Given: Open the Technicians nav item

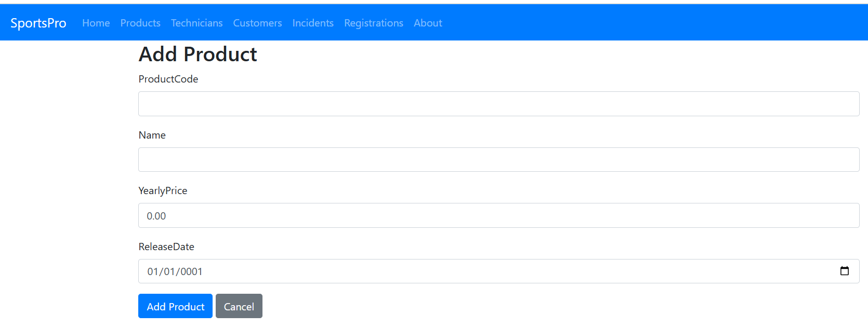Looking at the screenshot, I should point(196,23).
